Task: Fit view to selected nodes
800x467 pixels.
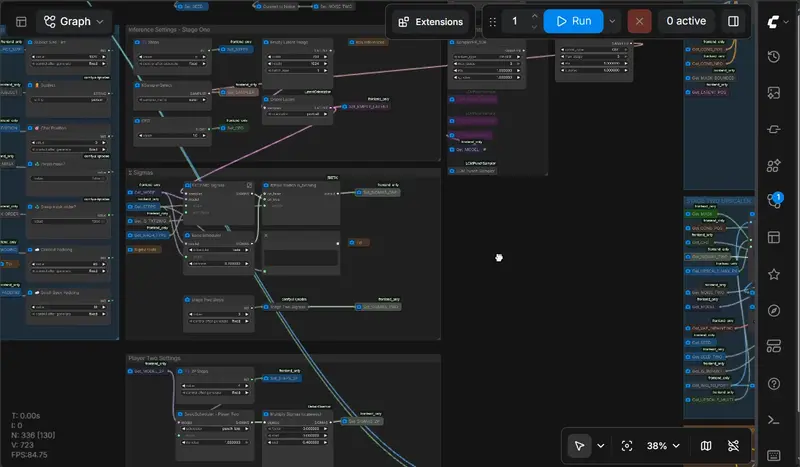Action: click(627, 446)
